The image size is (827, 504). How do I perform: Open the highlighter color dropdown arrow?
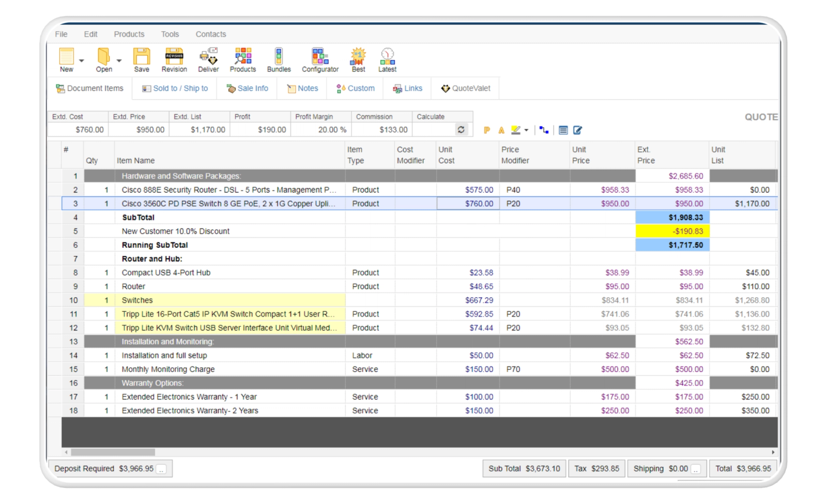526,130
